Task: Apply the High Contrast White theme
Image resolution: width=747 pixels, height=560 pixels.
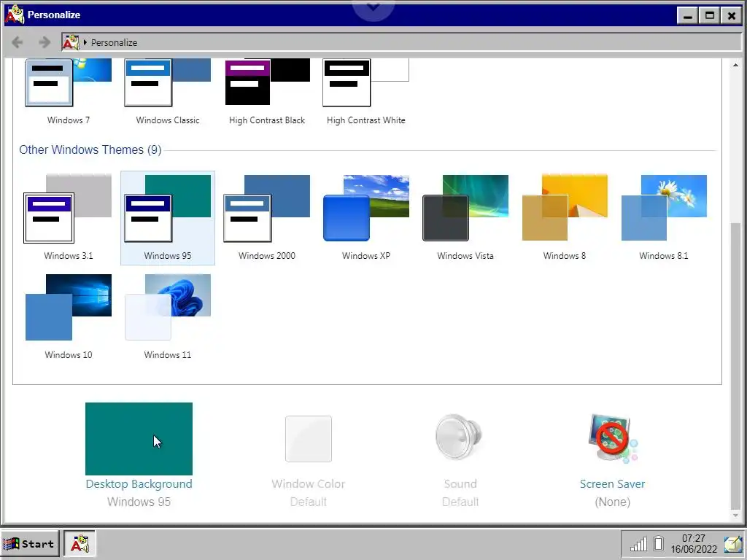Action: tap(366, 82)
